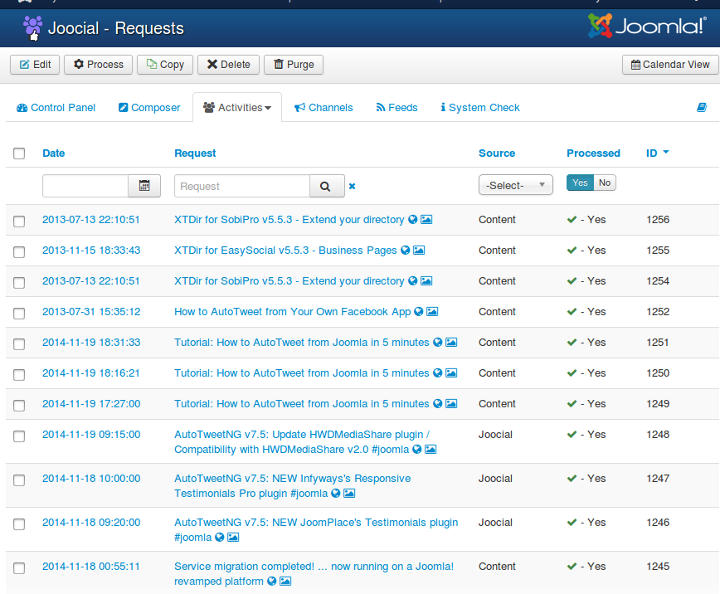Click the Delete toolbar button
The height and width of the screenshot is (594, 720).
[x=228, y=65]
